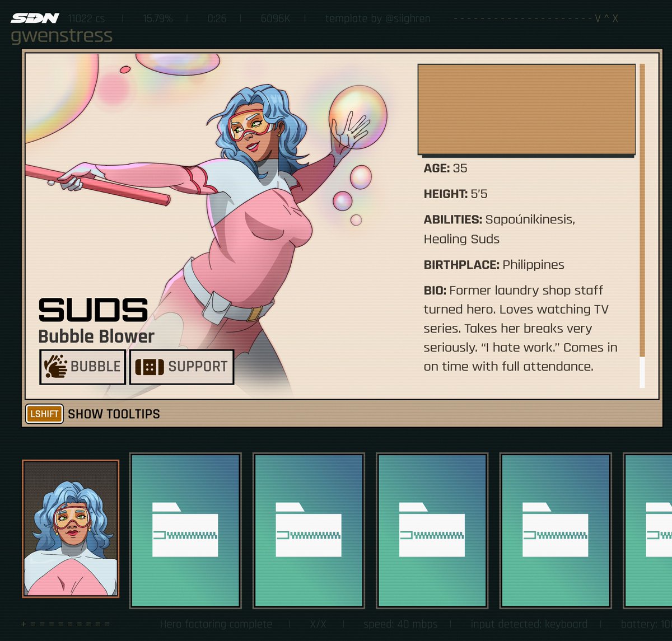The width and height of the screenshot is (672, 641).
Task: Click the bandage icon in SUPPORT tag
Action: (150, 367)
